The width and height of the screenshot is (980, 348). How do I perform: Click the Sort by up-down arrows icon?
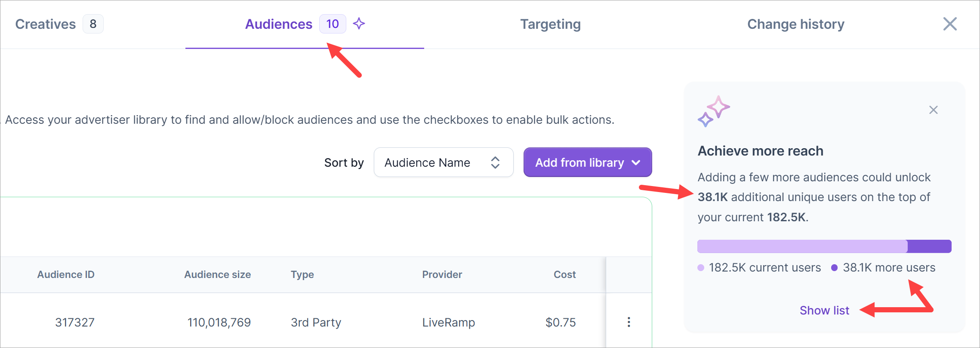pos(495,162)
